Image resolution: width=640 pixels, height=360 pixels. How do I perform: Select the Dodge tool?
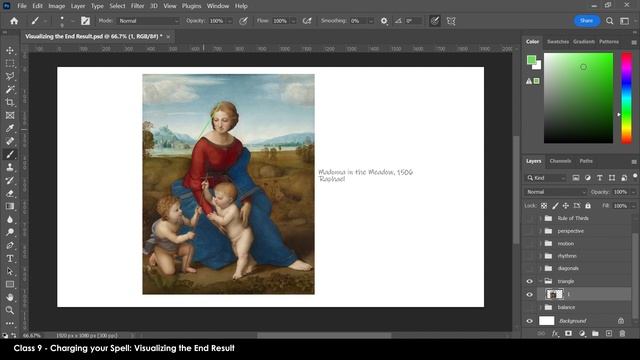[10, 232]
